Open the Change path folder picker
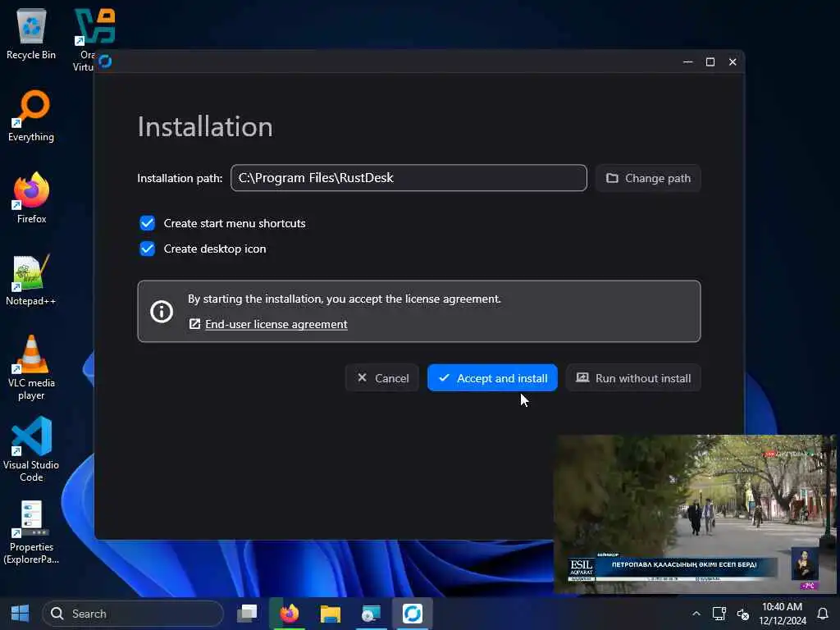Viewport: 840px width, 630px height. point(648,178)
